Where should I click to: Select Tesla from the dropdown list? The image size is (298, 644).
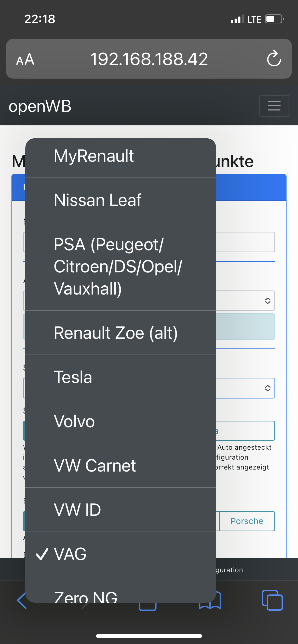[x=121, y=377]
